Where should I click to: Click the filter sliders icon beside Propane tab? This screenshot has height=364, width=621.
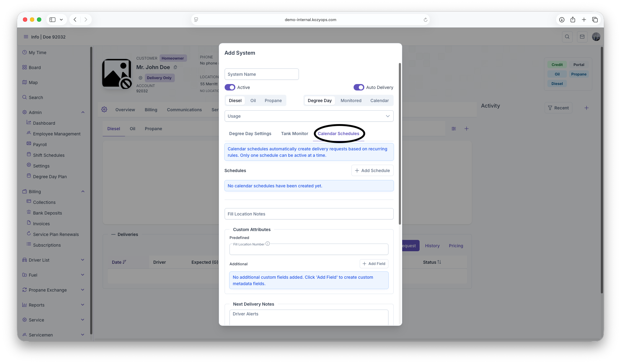[x=454, y=129]
